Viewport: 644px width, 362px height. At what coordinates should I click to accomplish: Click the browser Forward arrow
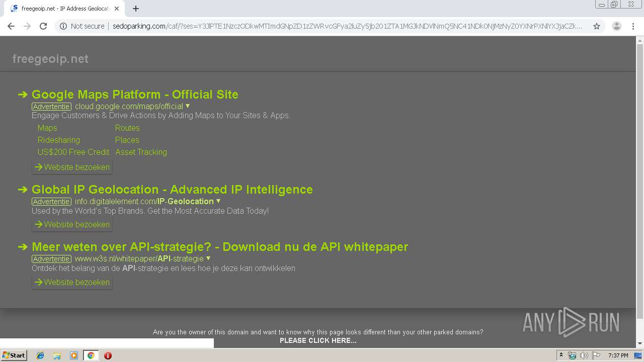tap(27, 26)
